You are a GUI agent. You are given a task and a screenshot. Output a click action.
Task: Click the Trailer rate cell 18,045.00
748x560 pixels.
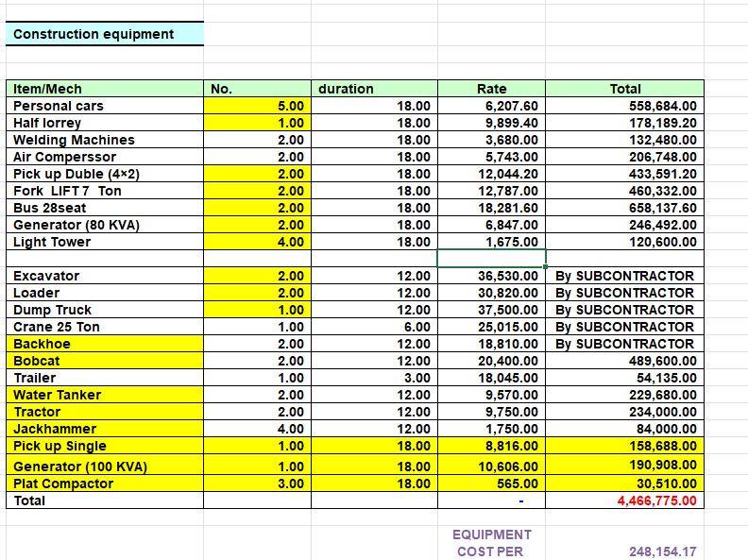[491, 378]
